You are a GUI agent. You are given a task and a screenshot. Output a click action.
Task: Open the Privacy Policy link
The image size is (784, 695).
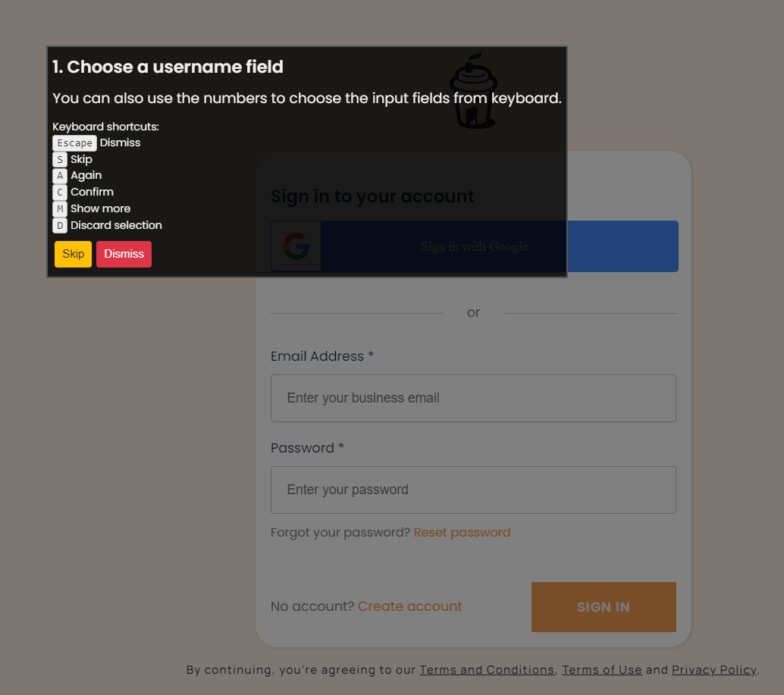pyautogui.click(x=713, y=669)
